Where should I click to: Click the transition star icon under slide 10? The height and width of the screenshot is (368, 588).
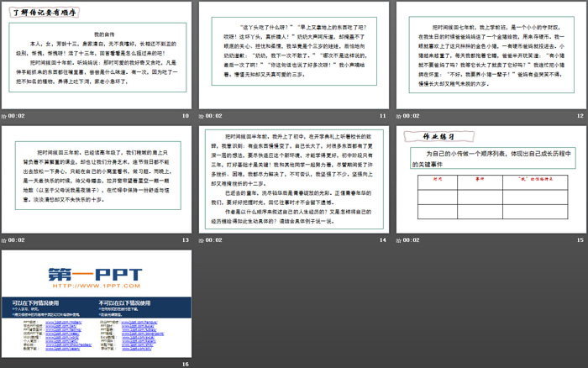(3, 116)
